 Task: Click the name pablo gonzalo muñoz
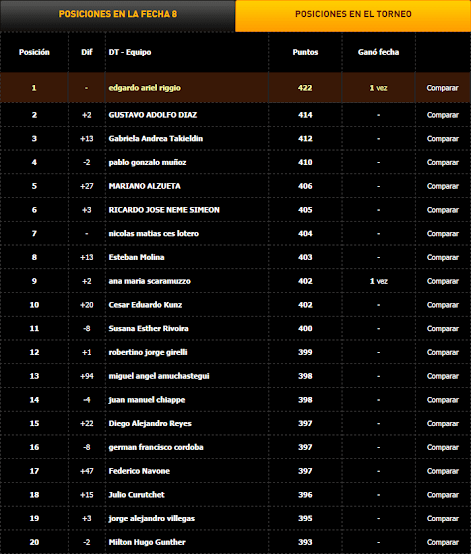pos(147,163)
